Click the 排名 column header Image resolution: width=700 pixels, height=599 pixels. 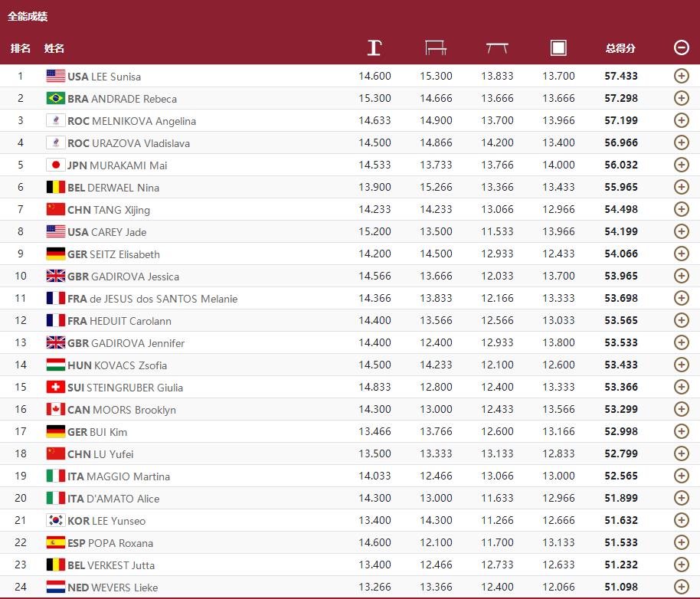click(x=21, y=48)
